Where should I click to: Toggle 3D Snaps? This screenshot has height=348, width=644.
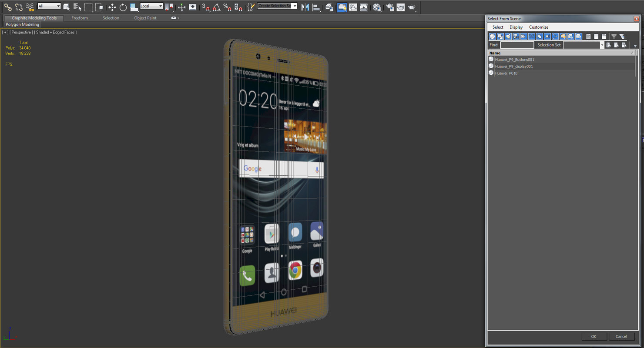click(x=206, y=7)
